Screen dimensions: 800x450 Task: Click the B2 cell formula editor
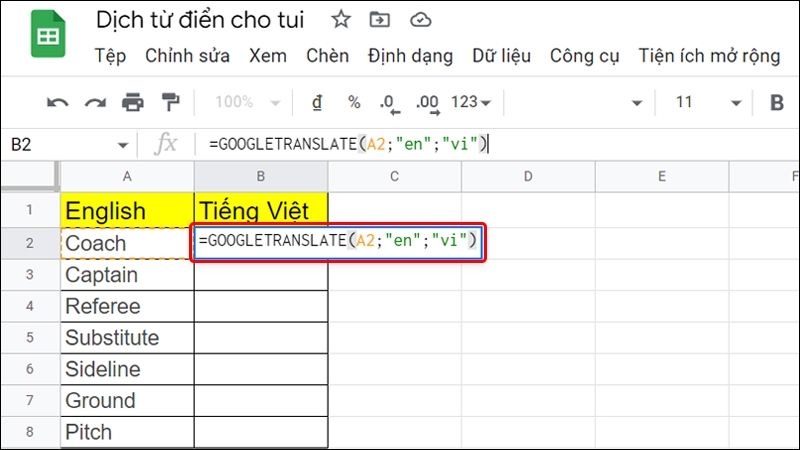338,242
